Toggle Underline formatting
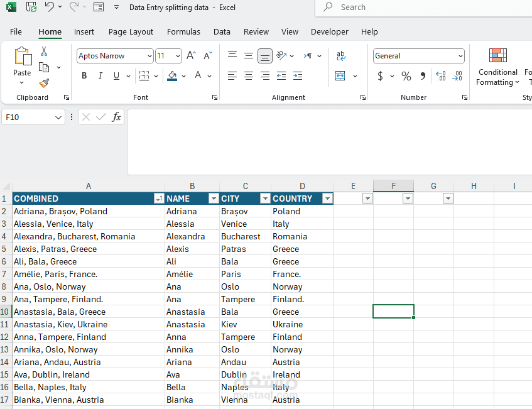This screenshot has width=532, height=409. [x=116, y=75]
